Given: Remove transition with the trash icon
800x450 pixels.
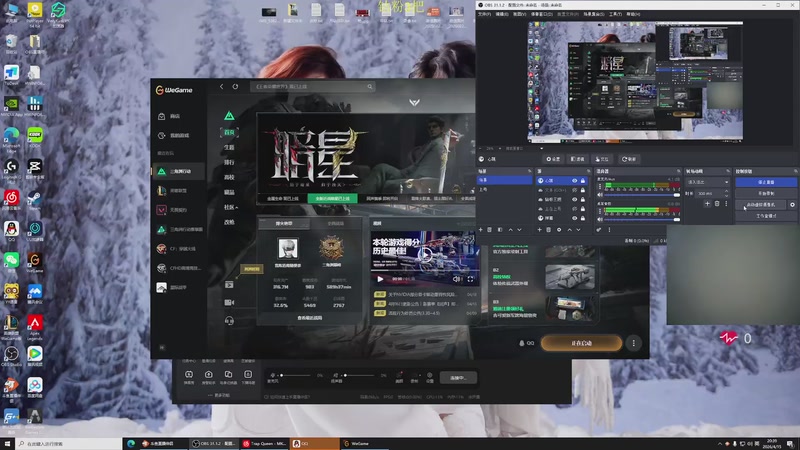Looking at the screenshot, I should click(717, 204).
